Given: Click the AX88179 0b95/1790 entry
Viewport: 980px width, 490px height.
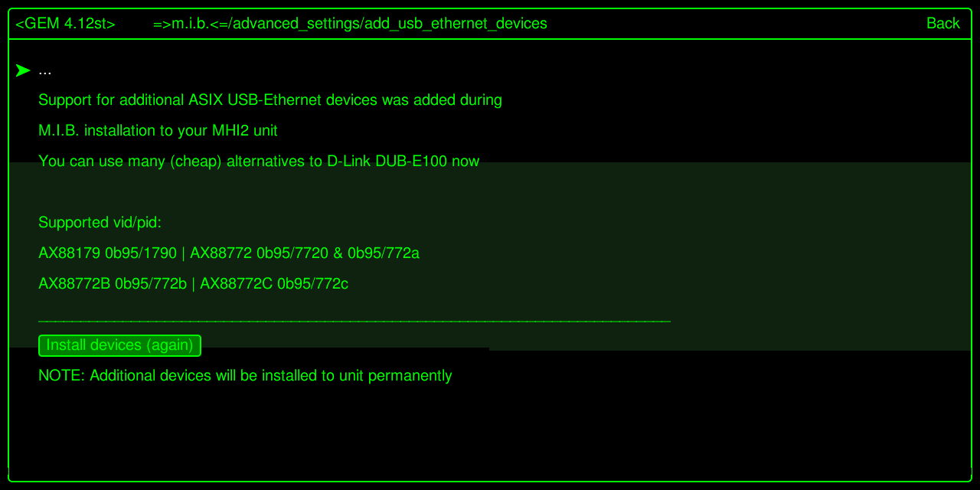Looking at the screenshot, I should coord(107,253).
